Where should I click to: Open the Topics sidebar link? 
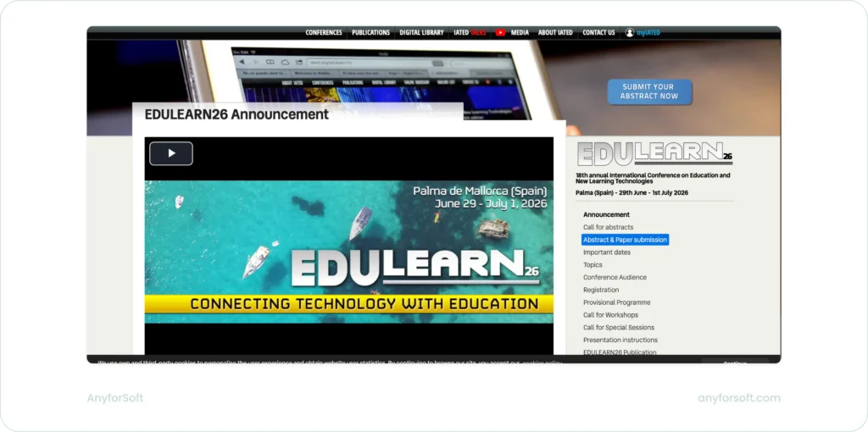[x=593, y=265]
